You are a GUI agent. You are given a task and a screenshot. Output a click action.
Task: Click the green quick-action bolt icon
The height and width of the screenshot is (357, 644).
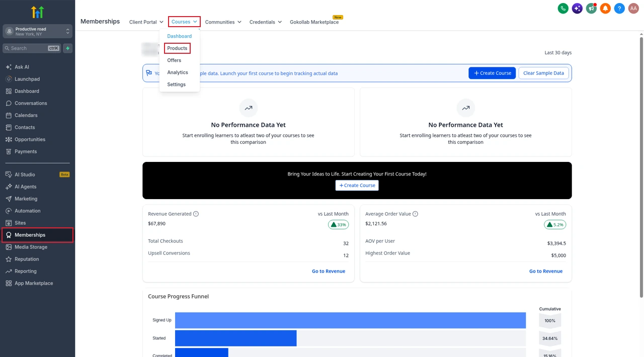point(68,48)
